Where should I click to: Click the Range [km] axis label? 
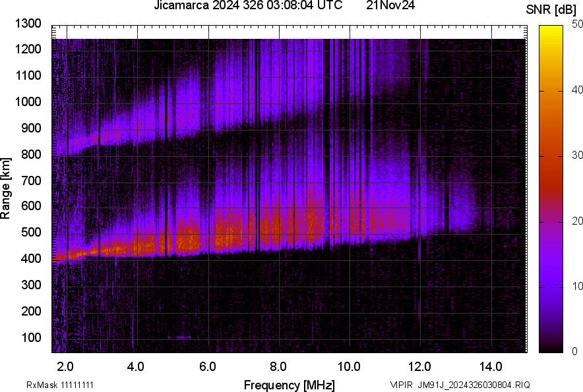(6, 188)
